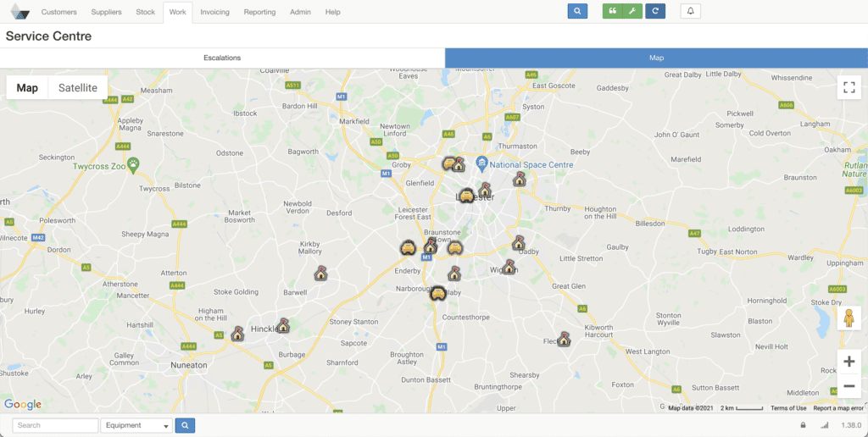The width and height of the screenshot is (868, 437).
Task: Select the house marker on the A5 west of Hinckley
Action: tap(237, 333)
